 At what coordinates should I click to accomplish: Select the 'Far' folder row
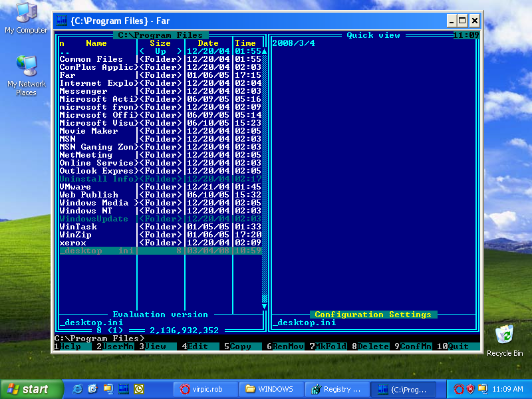coord(160,75)
